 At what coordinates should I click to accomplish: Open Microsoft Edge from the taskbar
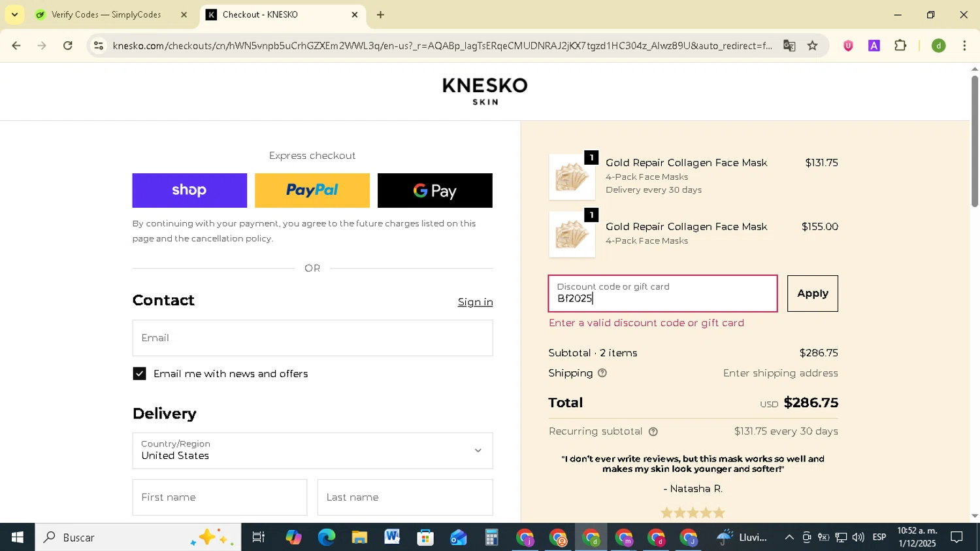pyautogui.click(x=326, y=537)
